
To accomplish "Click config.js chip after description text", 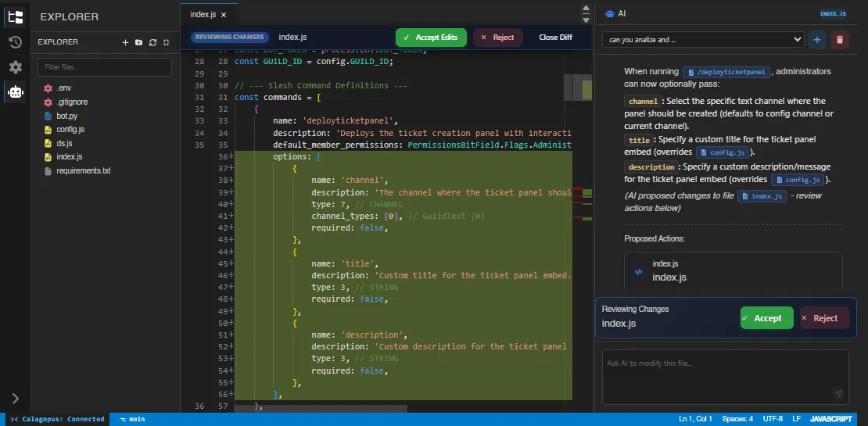I will coord(798,180).
